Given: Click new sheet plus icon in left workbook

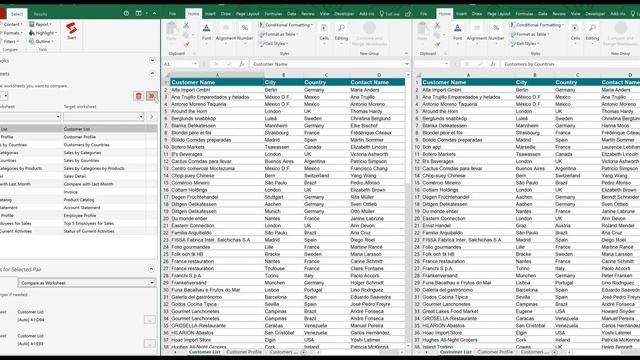Looking at the screenshot, I should [x=303, y=352].
